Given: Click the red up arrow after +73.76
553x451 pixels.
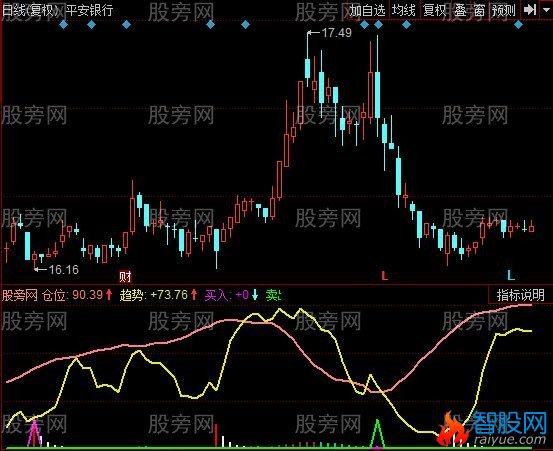Looking at the screenshot, I should [x=194, y=294].
